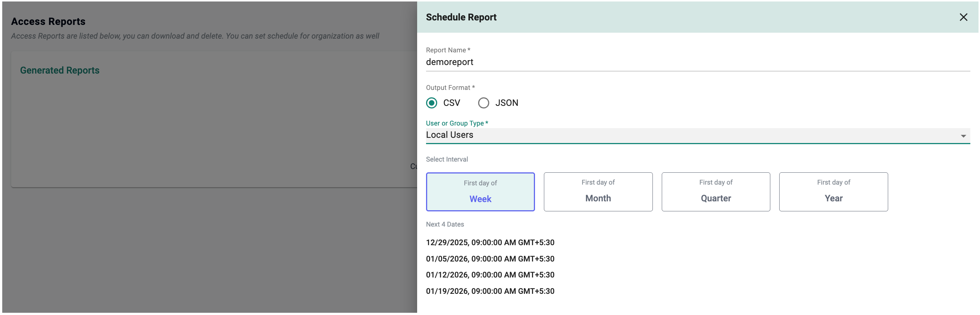
Task: Click the Report Name input field
Action: (x=697, y=62)
